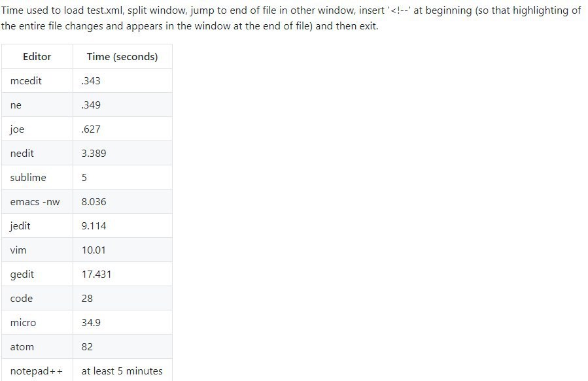Click the description paragraph about test.xml

coord(291,18)
